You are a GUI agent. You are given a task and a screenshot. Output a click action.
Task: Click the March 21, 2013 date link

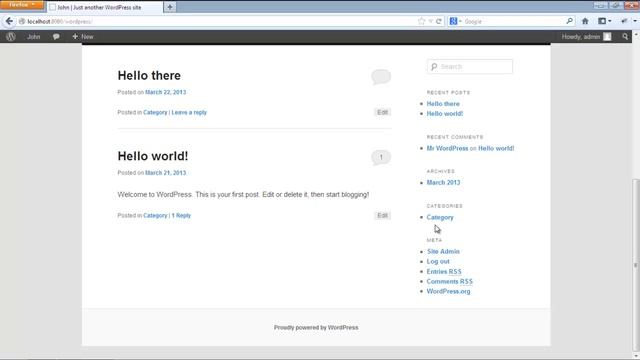coord(165,173)
